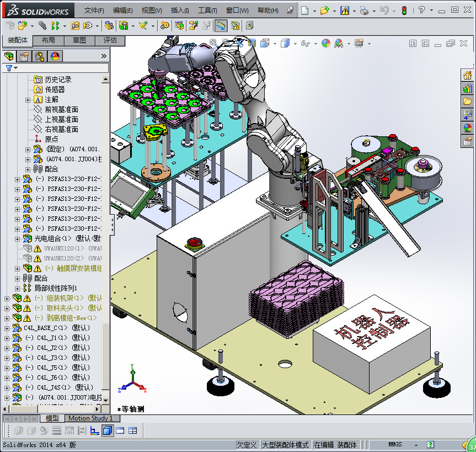Open the 编辑(E) menu
The image size is (476, 452).
(122, 10)
